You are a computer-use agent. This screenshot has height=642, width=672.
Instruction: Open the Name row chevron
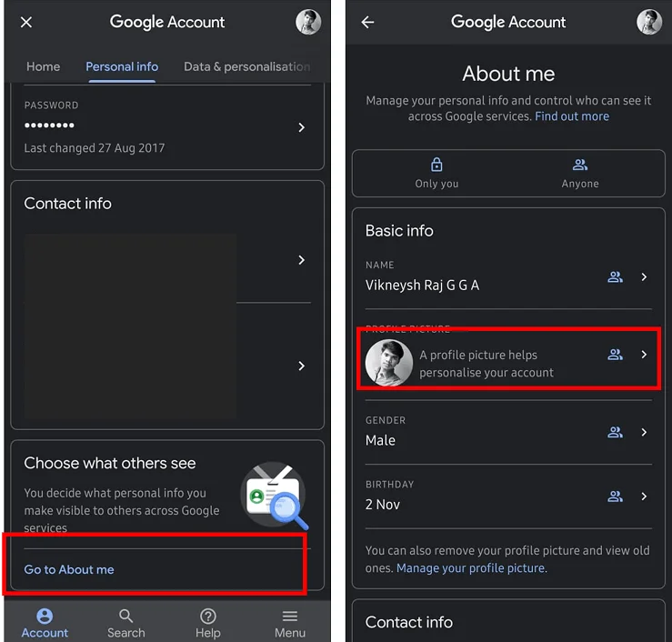pyautogui.click(x=644, y=276)
